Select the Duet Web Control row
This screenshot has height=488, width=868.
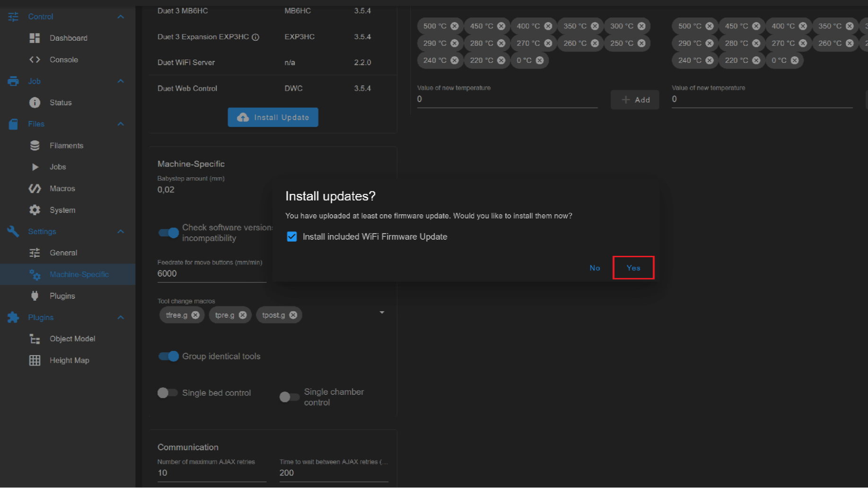point(273,88)
